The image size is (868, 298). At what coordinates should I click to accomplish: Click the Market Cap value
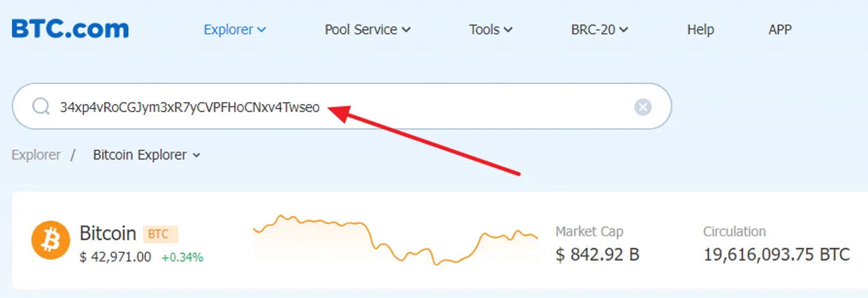[x=597, y=255]
